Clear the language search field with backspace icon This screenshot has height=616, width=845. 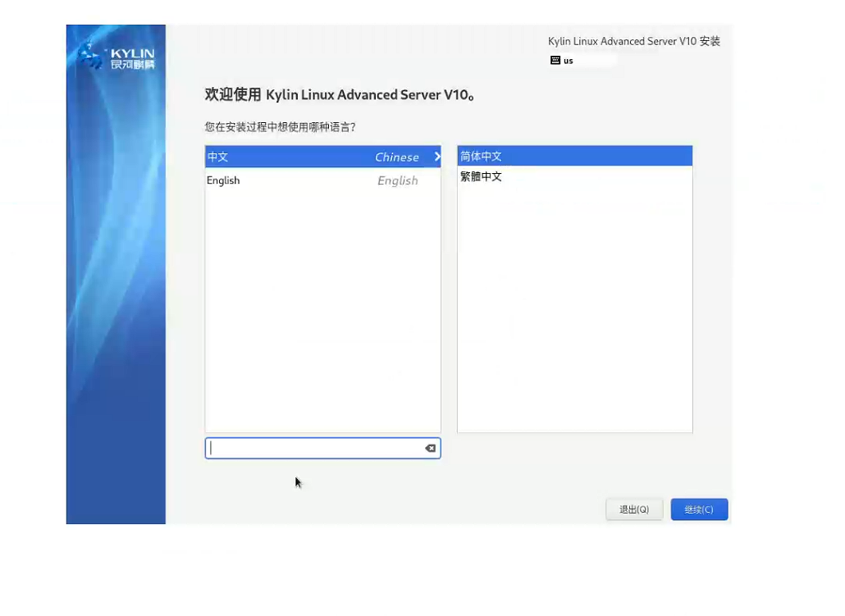[430, 449]
